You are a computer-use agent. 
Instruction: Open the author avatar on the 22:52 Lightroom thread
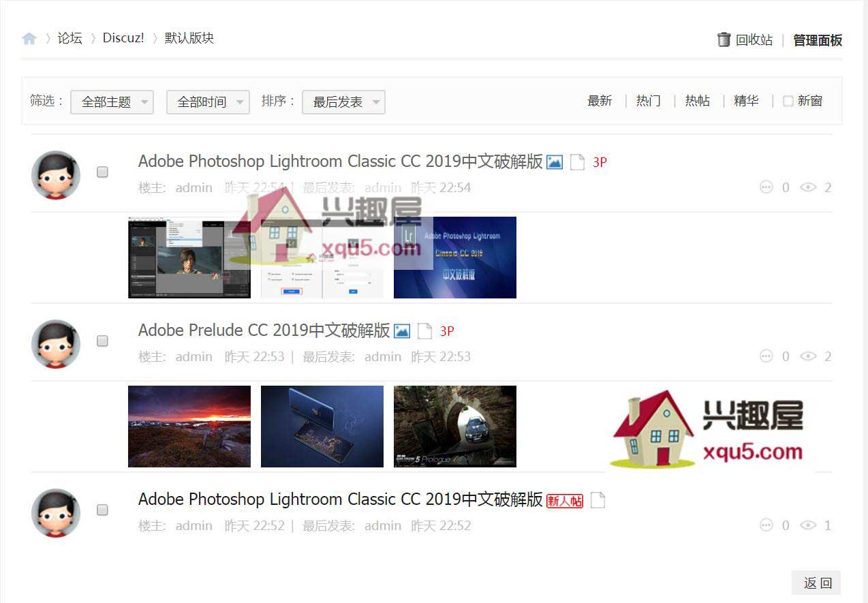[x=56, y=513]
